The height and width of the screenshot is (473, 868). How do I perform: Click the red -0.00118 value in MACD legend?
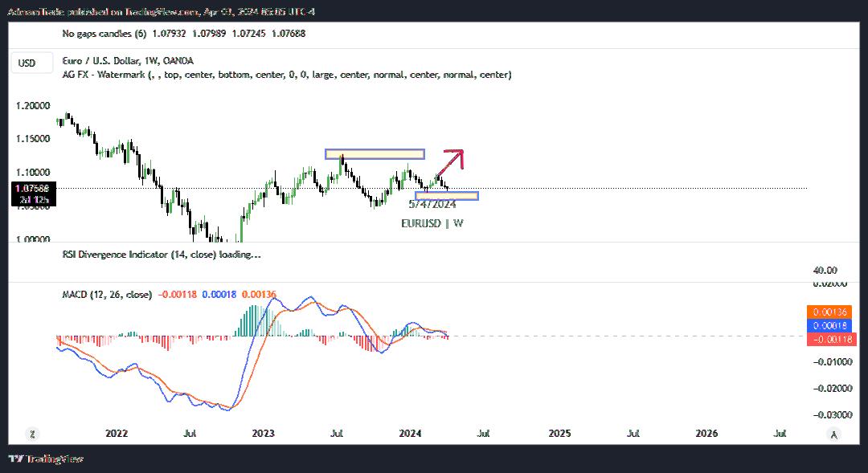(177, 294)
